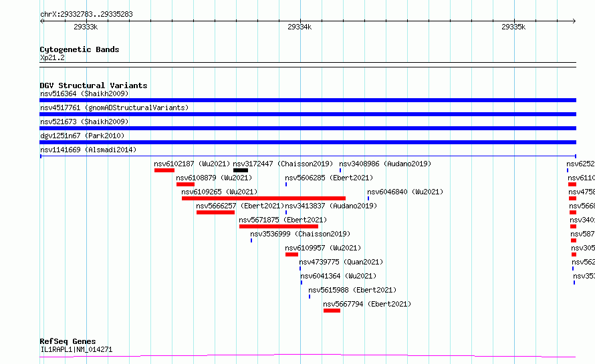Click the chrX:29332783..29335283 coordinate label
The image size is (595, 364).
[x=86, y=15]
